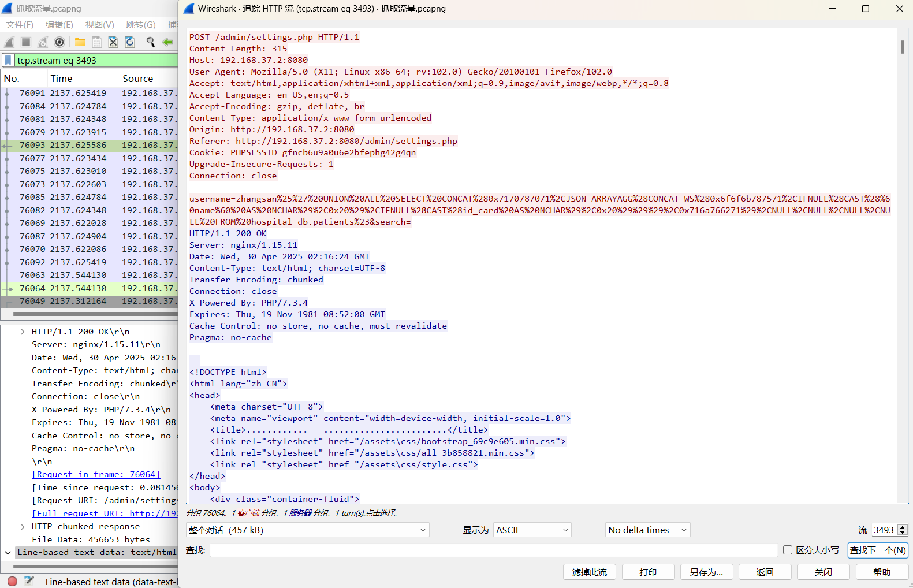Open the 跳转(G) menu
The image size is (913, 588).
point(141,24)
